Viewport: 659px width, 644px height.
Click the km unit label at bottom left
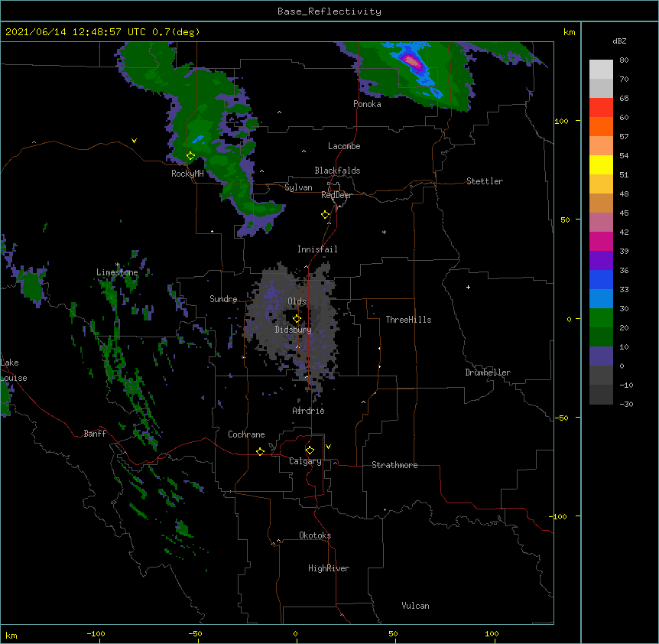coord(11,636)
